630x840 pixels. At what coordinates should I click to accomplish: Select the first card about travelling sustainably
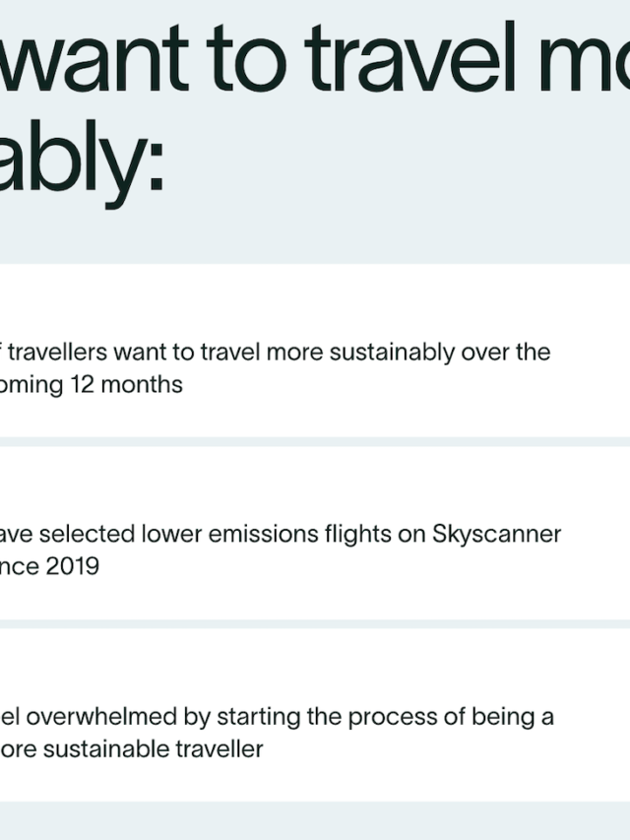point(315,351)
